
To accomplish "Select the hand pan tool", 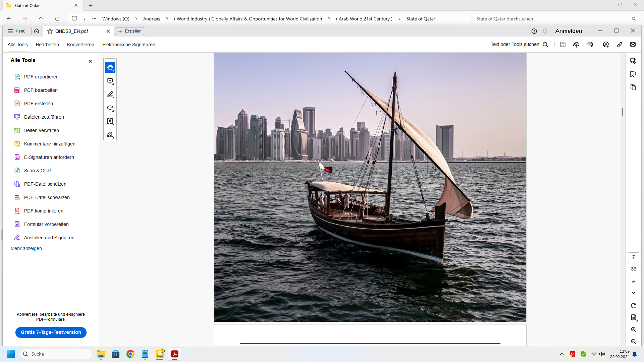I will (x=110, y=67).
